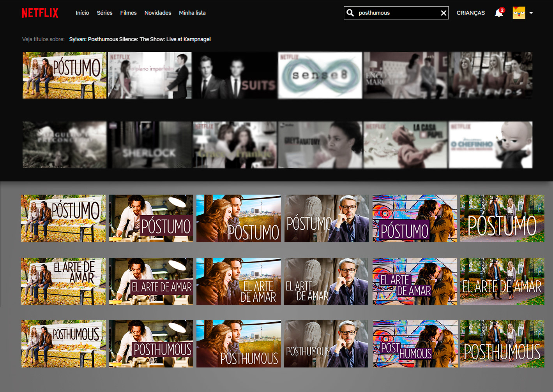Select the Sherlock thumbnail

[x=150, y=145]
